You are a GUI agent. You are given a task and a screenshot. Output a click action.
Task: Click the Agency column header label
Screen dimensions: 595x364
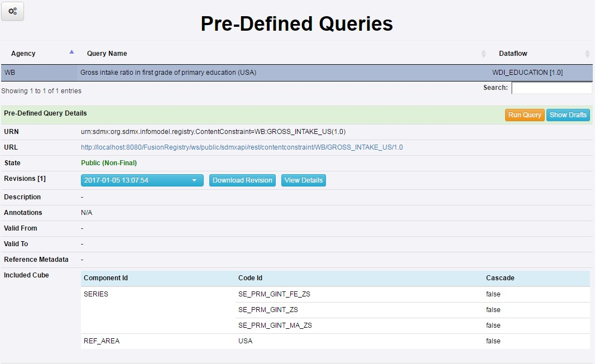point(23,54)
